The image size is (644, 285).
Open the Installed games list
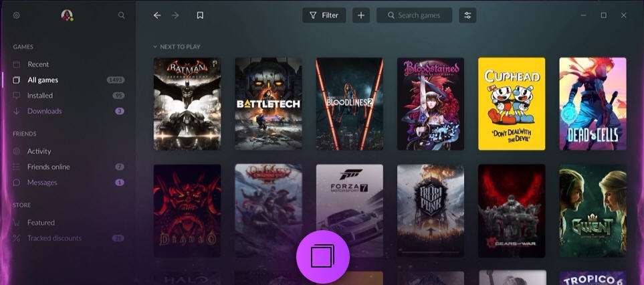pos(40,95)
